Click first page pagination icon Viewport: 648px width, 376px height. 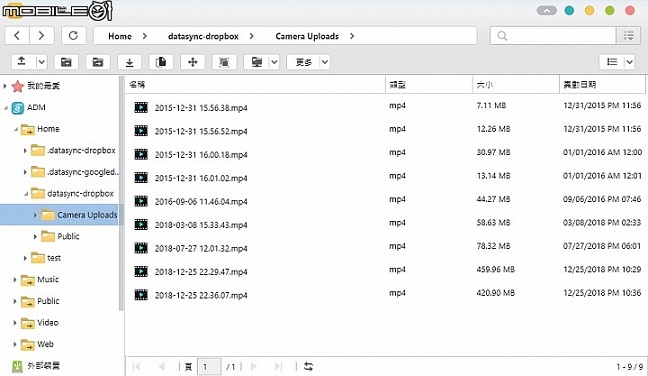[136, 366]
